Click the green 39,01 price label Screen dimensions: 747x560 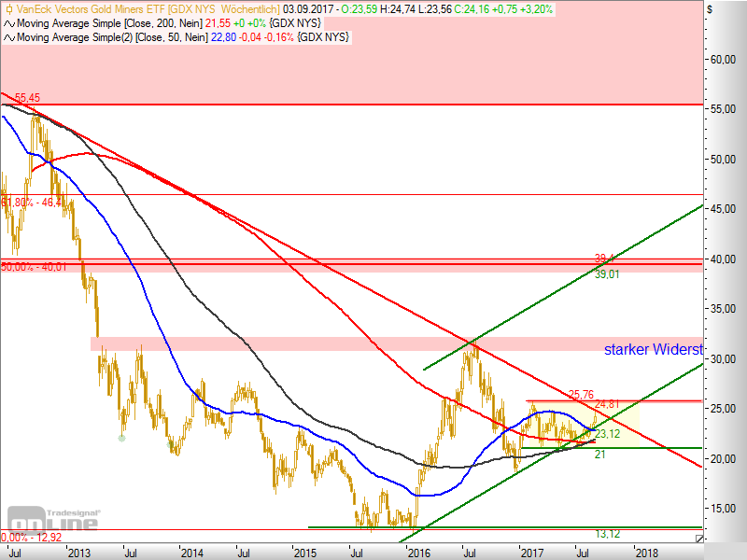(607, 274)
